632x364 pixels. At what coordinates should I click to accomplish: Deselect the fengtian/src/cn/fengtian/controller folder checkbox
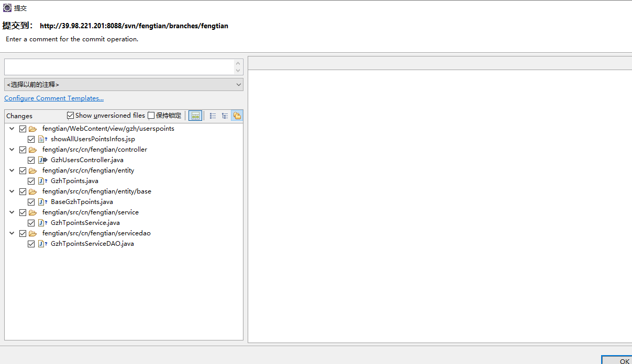click(x=23, y=150)
